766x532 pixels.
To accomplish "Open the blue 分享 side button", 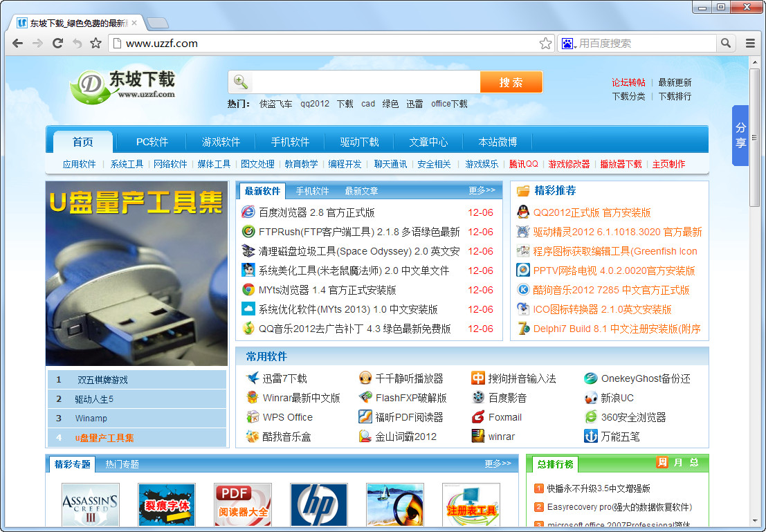I will [x=740, y=136].
